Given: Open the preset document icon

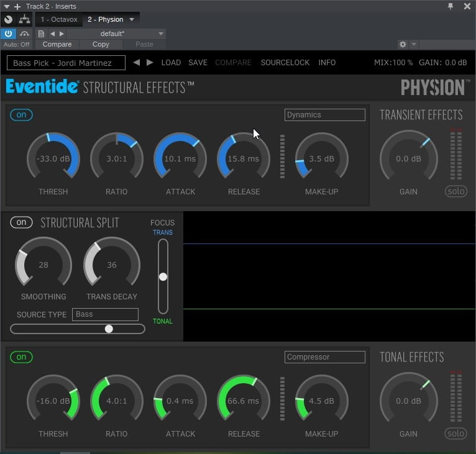Looking at the screenshot, I should (41, 34).
